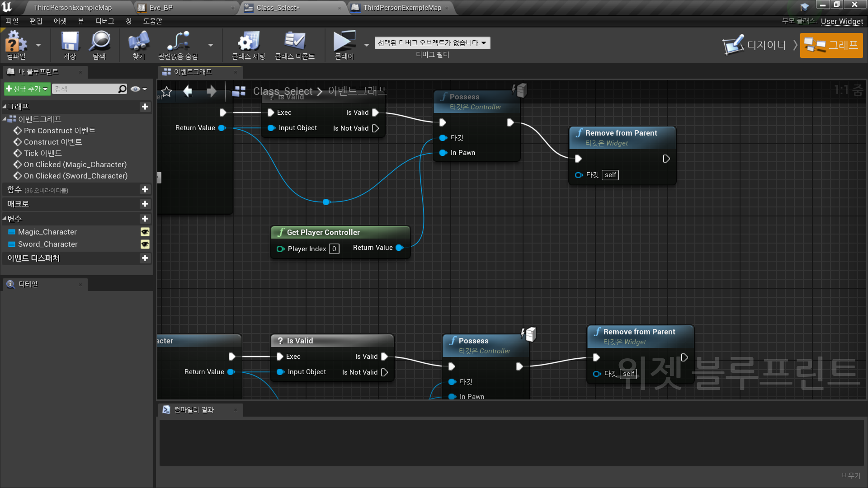
Task: Click the Compile (컴파일) toolbar icon
Action: (16, 42)
